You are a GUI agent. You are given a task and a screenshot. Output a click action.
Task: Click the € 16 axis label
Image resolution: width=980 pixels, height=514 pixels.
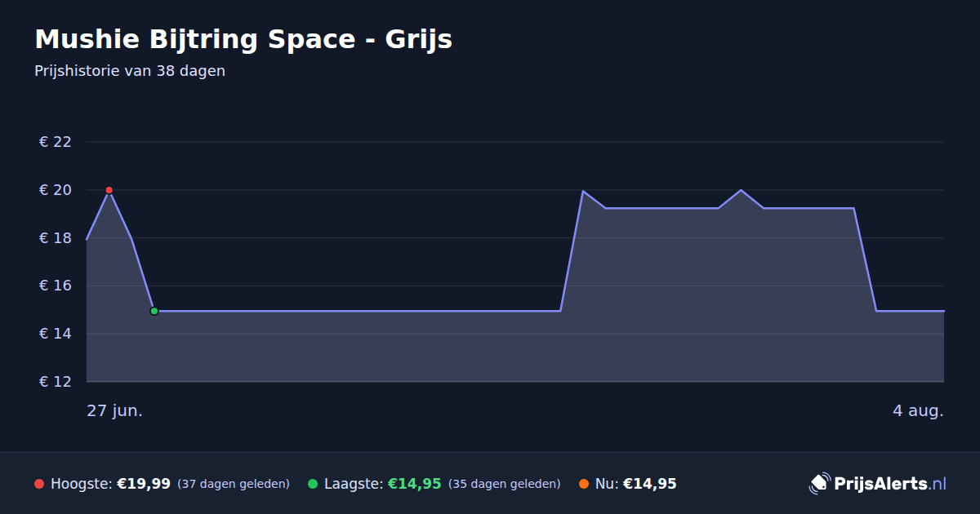coord(56,286)
